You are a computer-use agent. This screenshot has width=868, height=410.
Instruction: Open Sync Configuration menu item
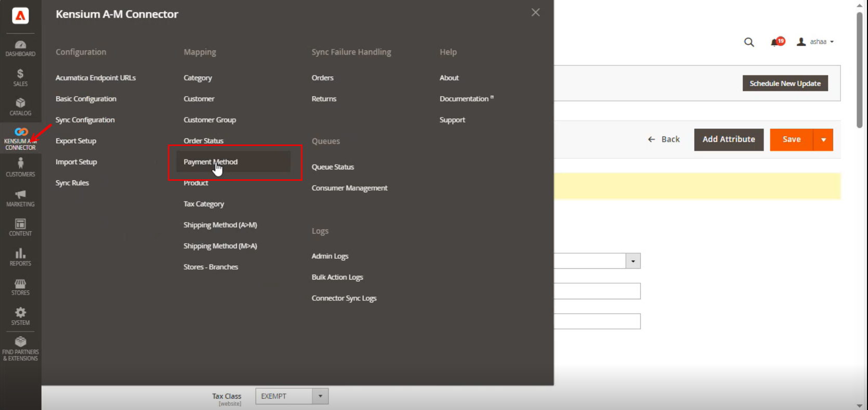pyautogui.click(x=85, y=120)
